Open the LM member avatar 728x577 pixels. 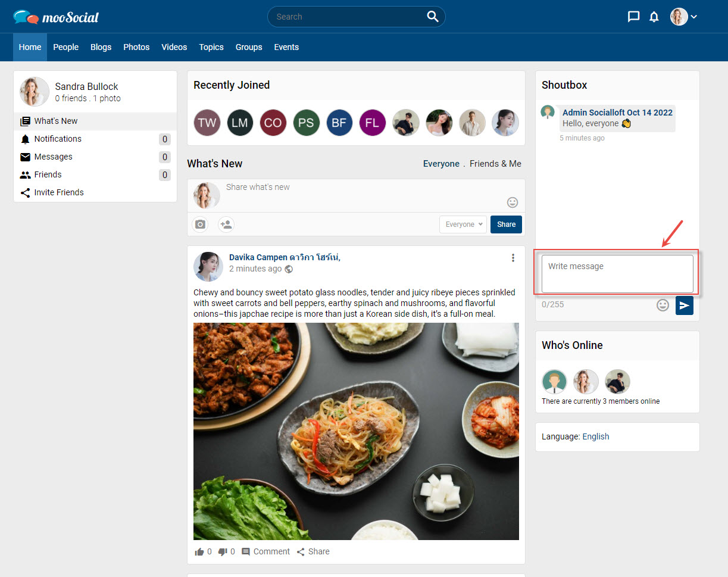240,123
